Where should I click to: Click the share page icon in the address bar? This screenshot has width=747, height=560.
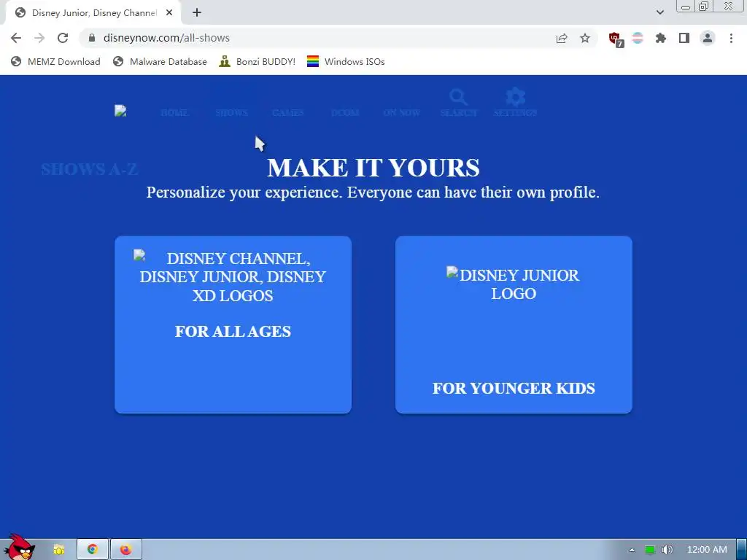[562, 38]
